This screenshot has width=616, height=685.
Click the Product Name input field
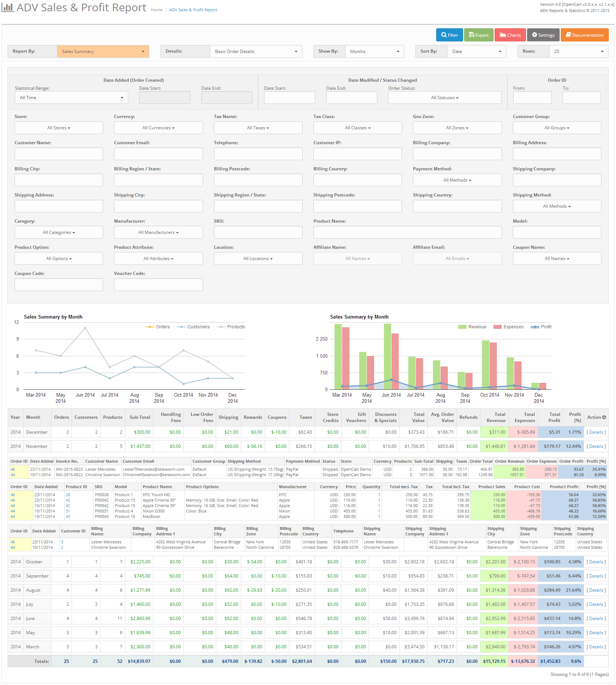pyautogui.click(x=408, y=232)
